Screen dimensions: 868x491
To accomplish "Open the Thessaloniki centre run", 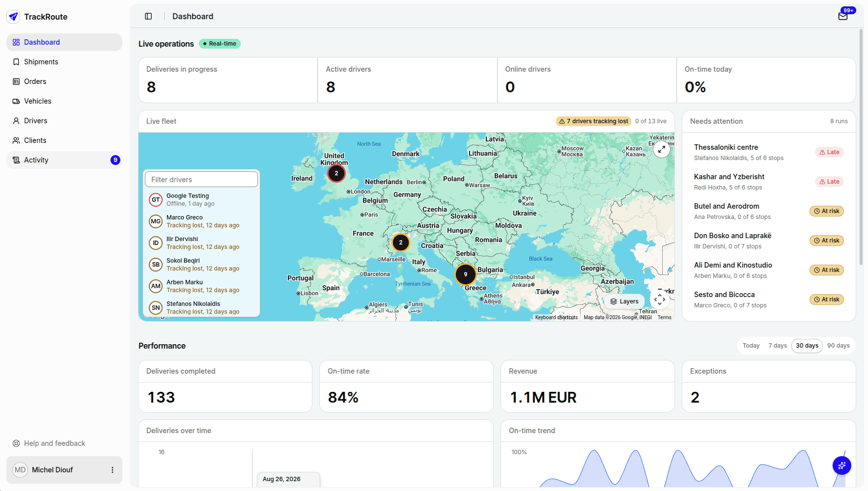I will point(769,152).
